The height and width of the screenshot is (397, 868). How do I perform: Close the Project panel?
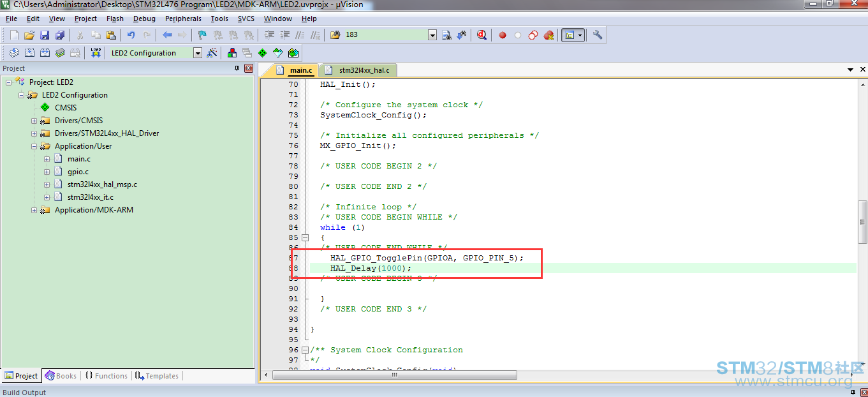tap(249, 68)
